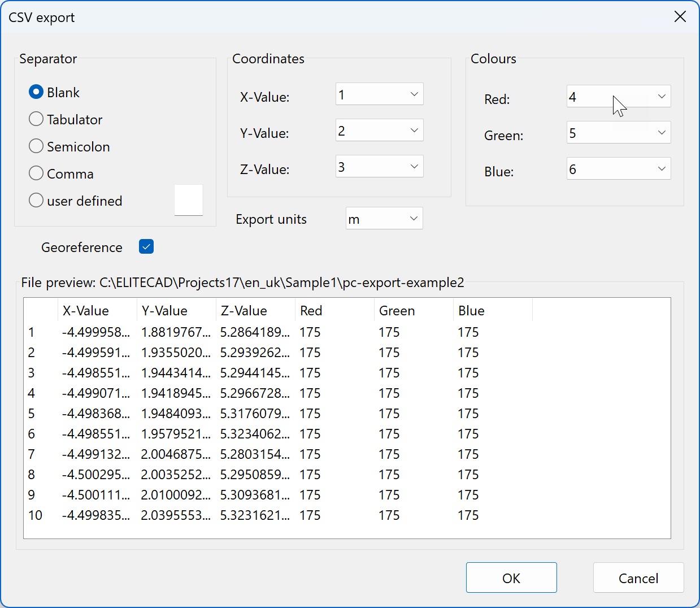
Task: Expand the Red colour column dropdown
Action: (618, 97)
